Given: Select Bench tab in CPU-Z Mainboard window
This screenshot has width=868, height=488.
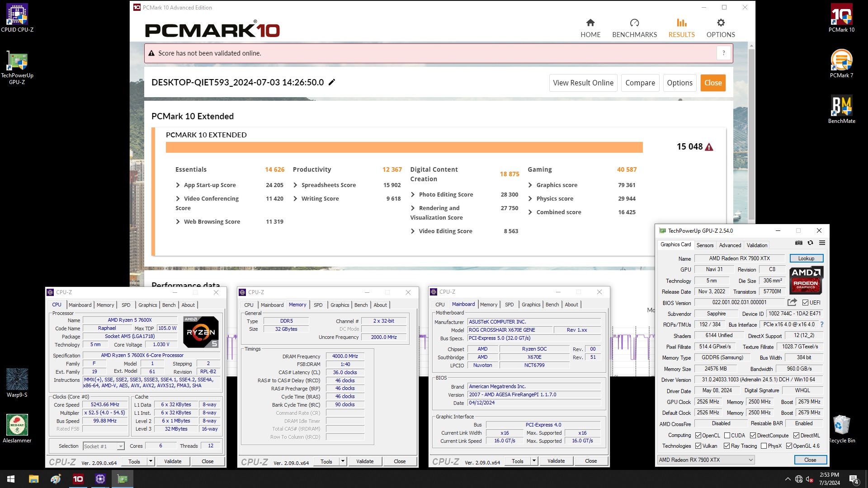Looking at the screenshot, I should (x=552, y=305).
